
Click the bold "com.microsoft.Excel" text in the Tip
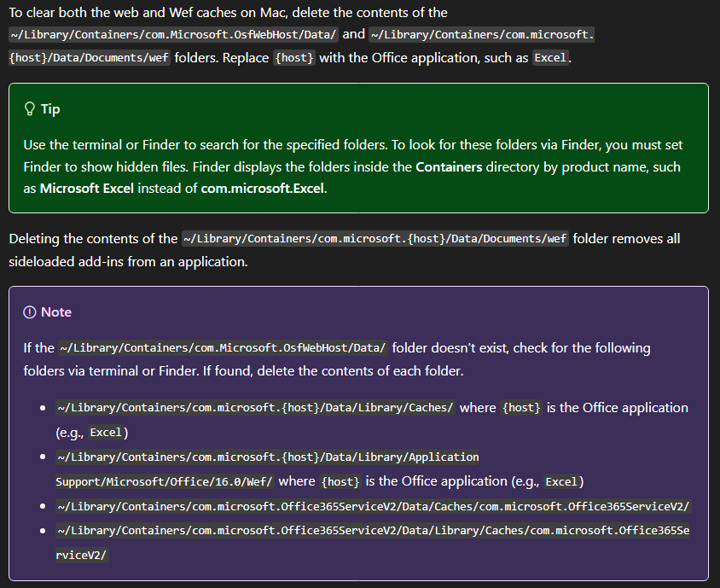point(262,188)
